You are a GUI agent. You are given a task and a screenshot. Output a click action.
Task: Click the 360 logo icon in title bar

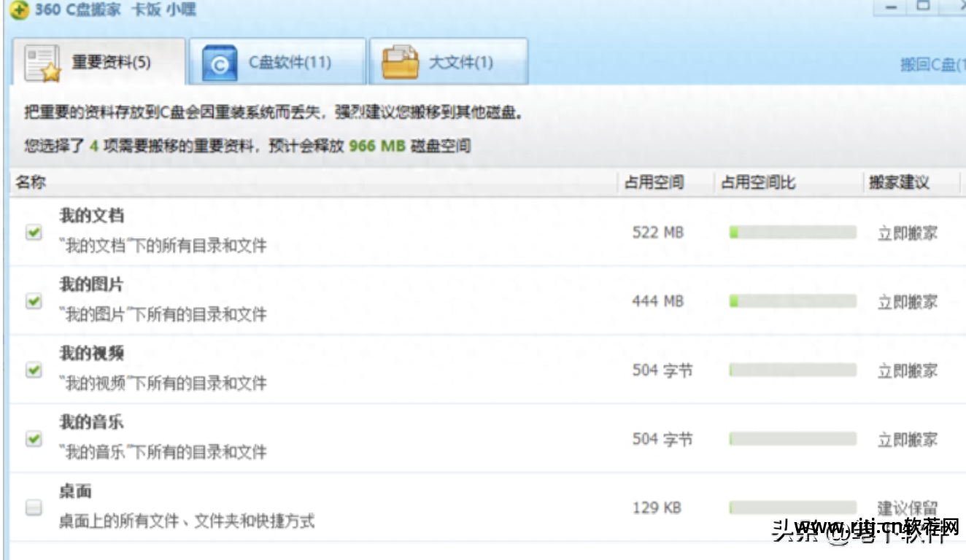[x=20, y=9]
